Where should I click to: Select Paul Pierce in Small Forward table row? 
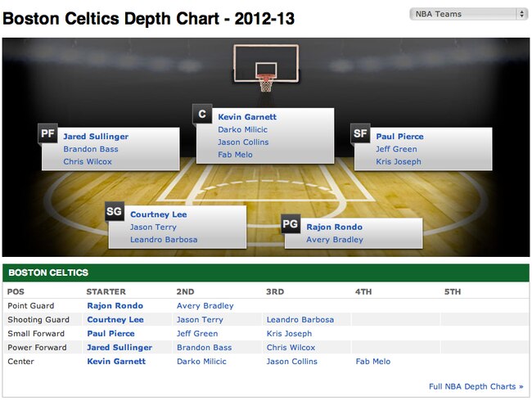(x=111, y=334)
